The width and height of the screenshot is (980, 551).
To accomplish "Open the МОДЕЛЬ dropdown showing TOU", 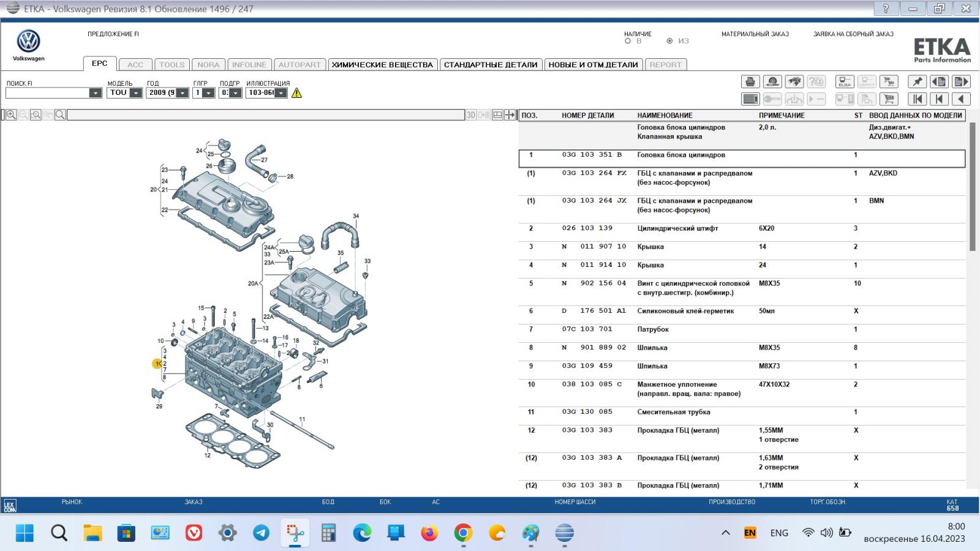I will click(x=136, y=93).
